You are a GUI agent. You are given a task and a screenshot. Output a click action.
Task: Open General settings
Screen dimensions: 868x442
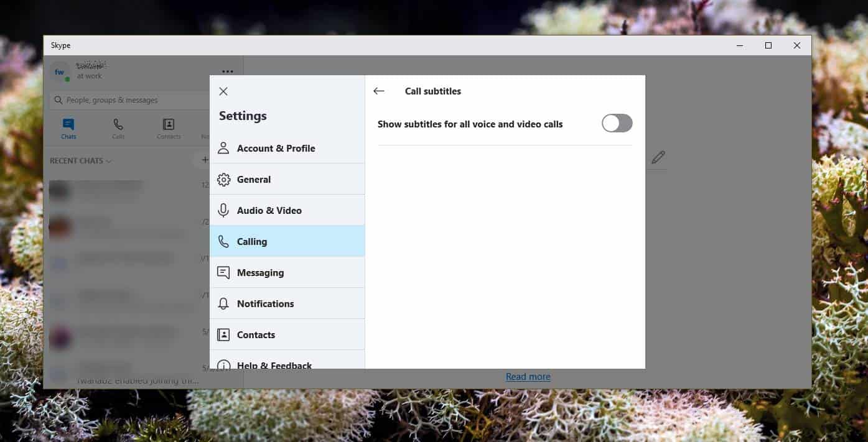[287, 179]
